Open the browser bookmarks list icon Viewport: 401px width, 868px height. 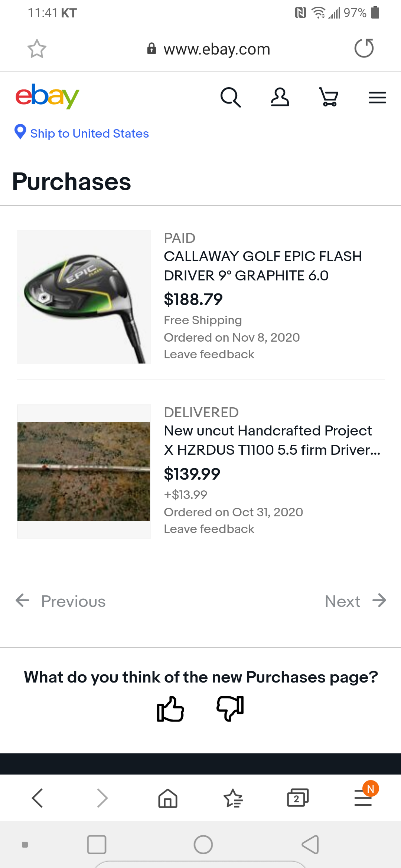pyautogui.click(x=233, y=798)
